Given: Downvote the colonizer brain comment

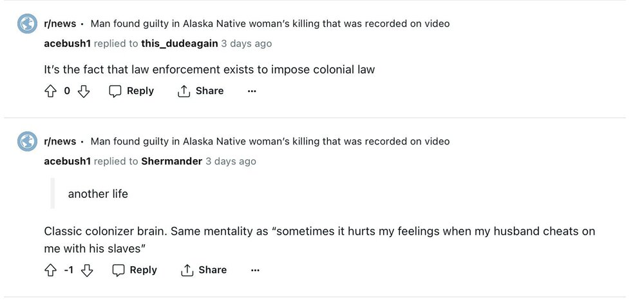Looking at the screenshot, I should pos(86,271).
